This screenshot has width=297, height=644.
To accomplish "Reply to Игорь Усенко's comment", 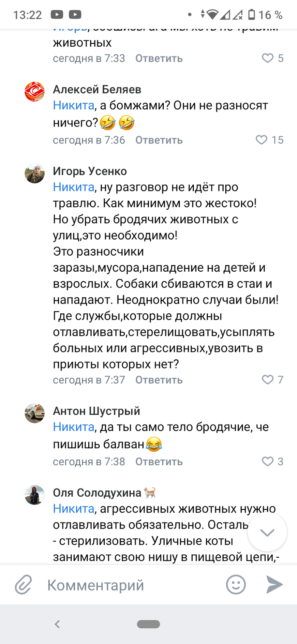I will (159, 380).
